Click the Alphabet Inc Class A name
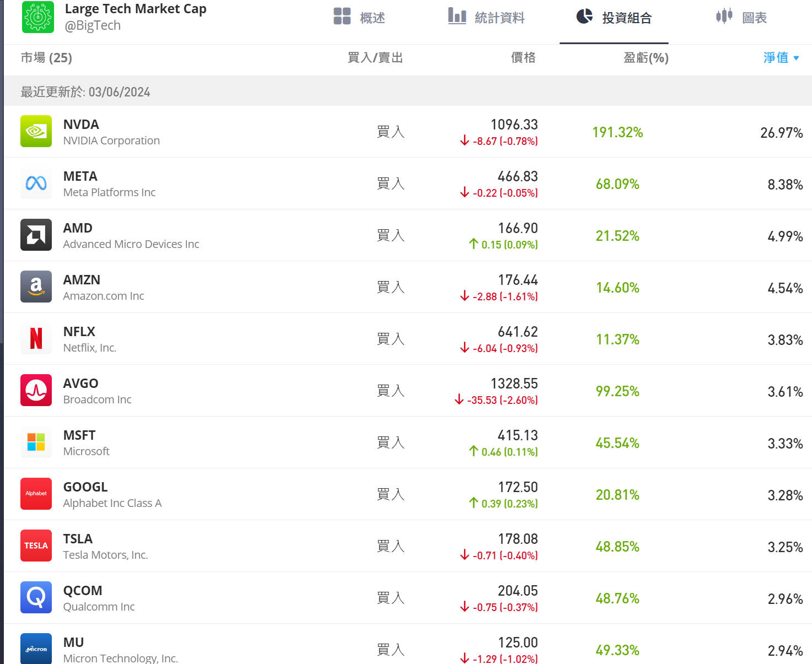This screenshot has height=664, width=812. pos(112,503)
